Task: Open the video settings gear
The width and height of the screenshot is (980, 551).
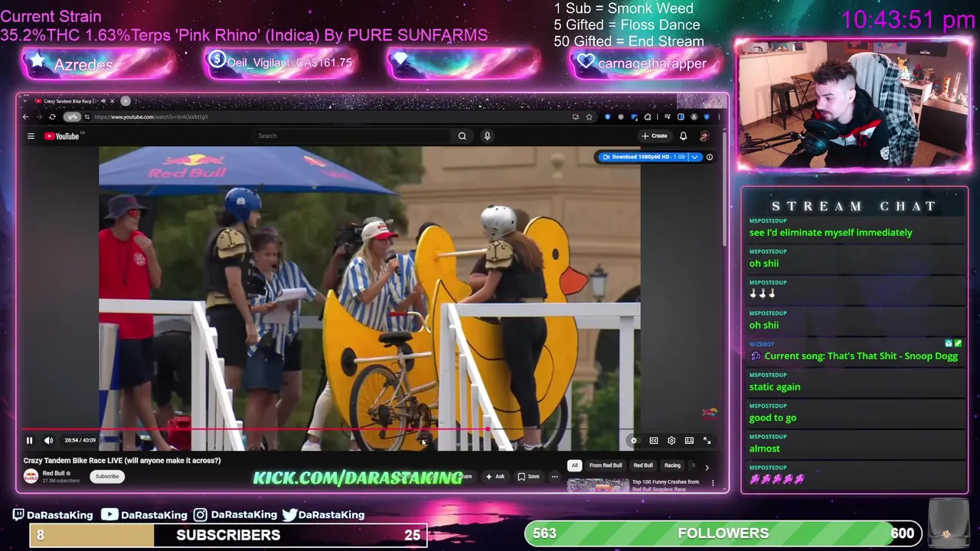Action: (671, 441)
